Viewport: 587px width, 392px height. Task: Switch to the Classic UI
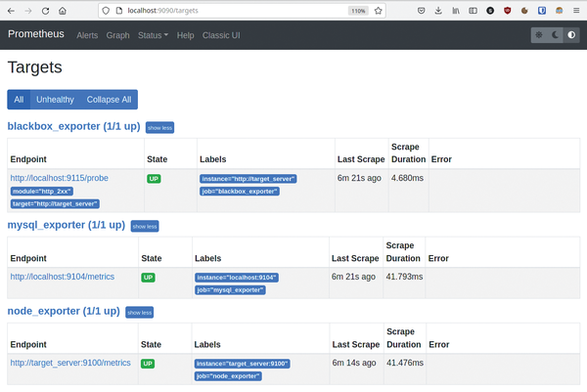pyautogui.click(x=221, y=35)
